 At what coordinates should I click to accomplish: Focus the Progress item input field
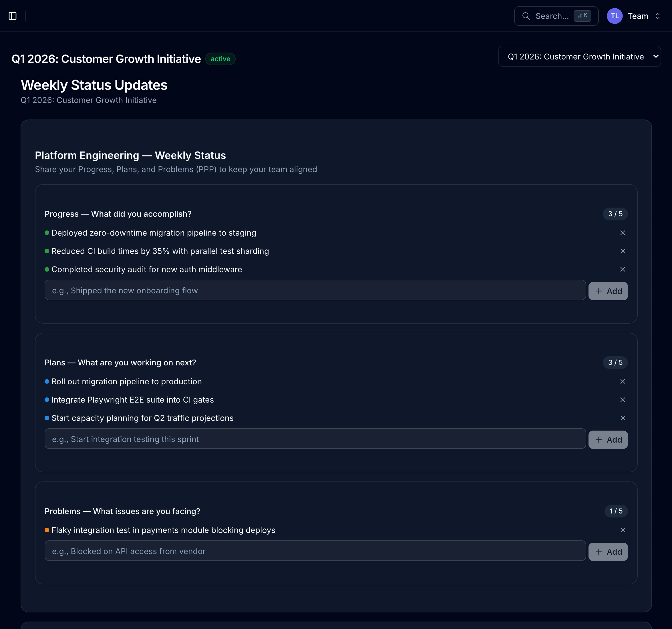[315, 290]
